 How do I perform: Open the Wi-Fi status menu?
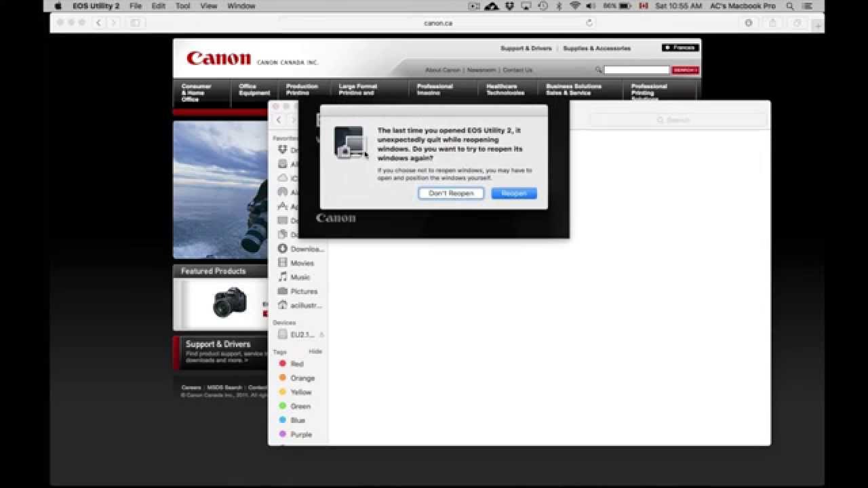575,6
